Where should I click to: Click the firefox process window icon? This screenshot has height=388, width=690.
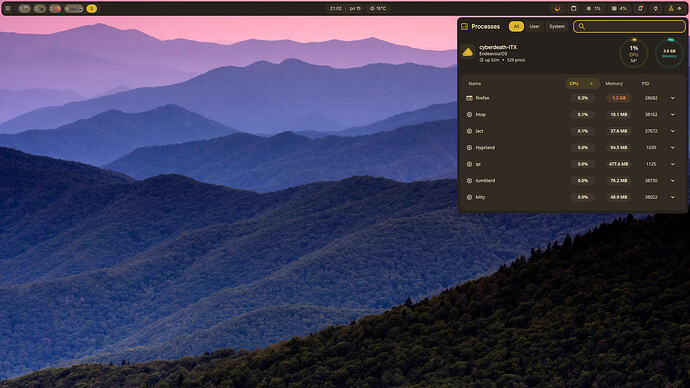click(x=469, y=98)
